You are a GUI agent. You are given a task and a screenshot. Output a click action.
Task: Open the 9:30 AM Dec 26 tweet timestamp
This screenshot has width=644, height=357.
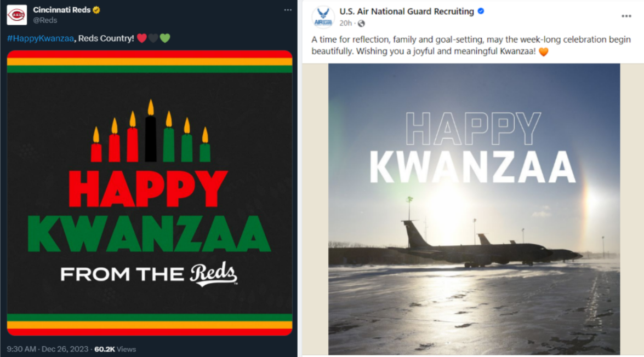point(48,349)
